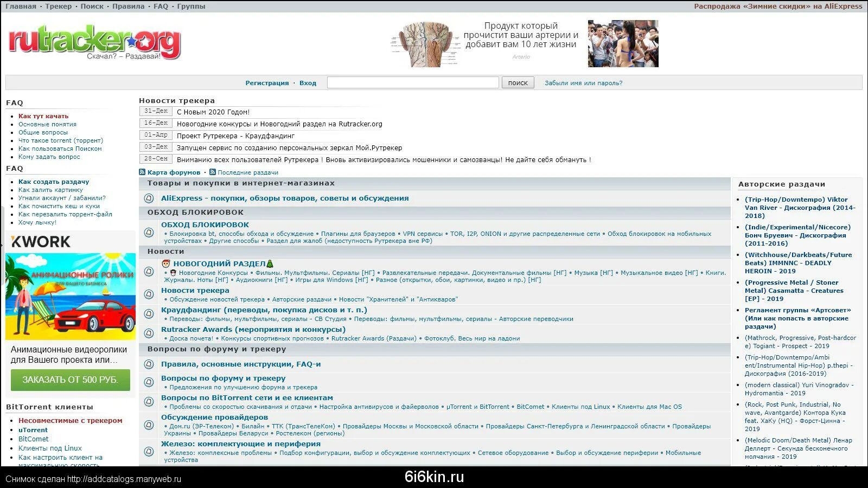Open VPN сервисы subforum link
This screenshot has width=868, height=488.
point(423,234)
